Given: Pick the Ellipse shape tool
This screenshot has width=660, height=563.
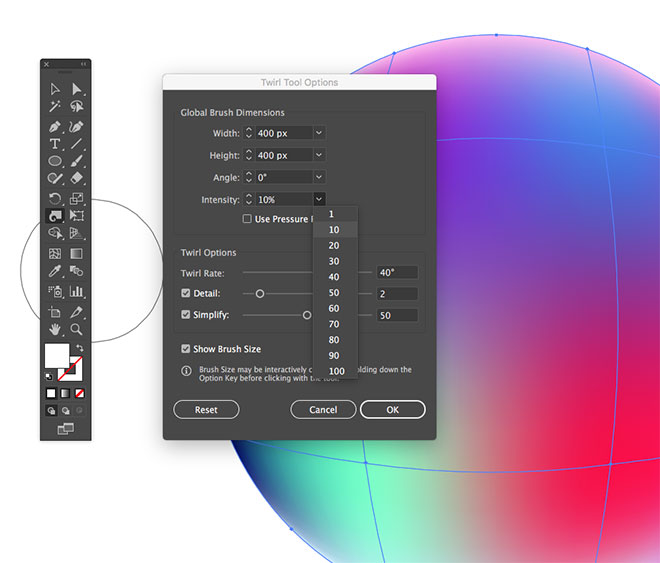Looking at the screenshot, I should pyautogui.click(x=55, y=162).
